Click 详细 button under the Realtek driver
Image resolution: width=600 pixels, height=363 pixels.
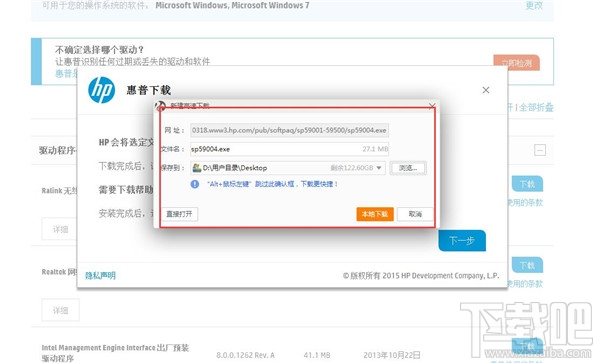pos(60,310)
